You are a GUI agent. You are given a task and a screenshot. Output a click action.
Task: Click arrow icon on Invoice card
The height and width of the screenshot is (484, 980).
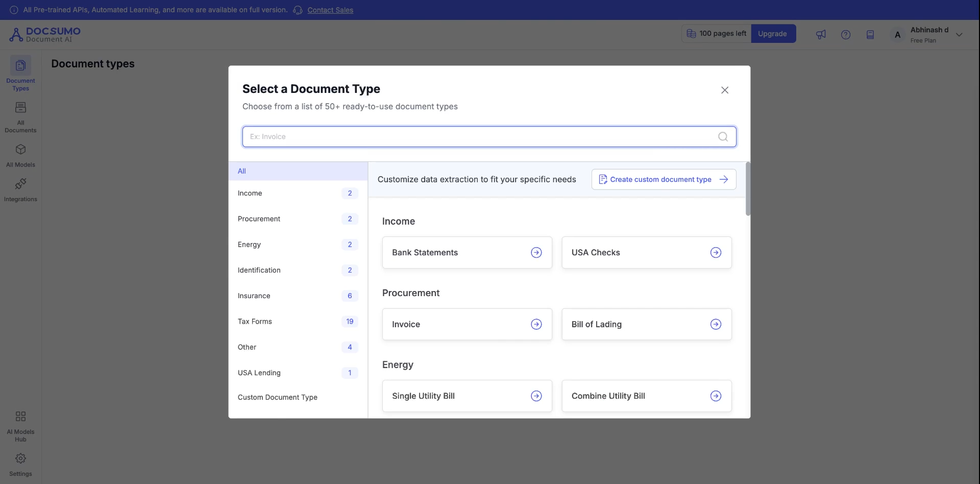coord(536,324)
